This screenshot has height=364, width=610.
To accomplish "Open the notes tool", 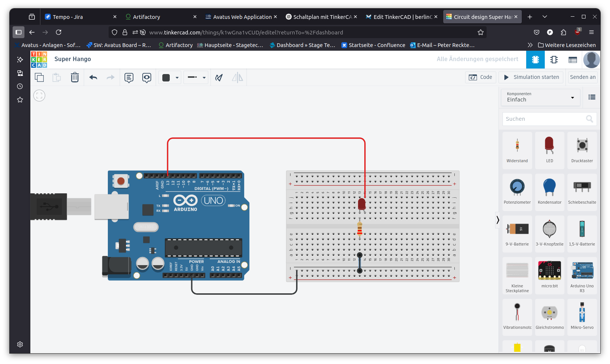I will point(129,77).
